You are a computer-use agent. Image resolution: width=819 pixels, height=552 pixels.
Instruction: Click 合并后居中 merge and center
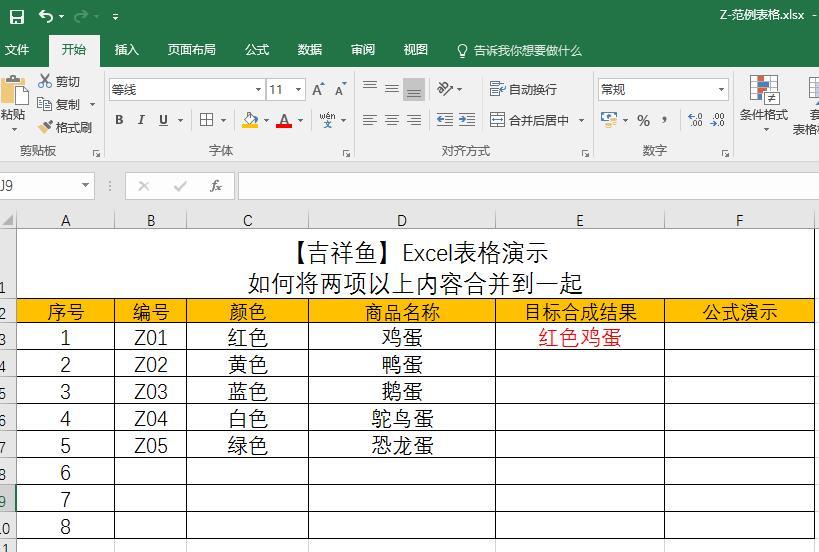pos(530,120)
